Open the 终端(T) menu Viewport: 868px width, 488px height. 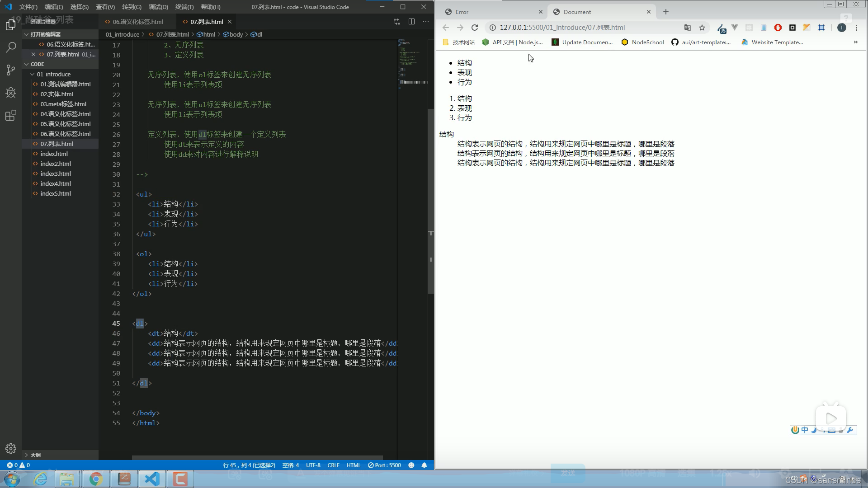184,7
